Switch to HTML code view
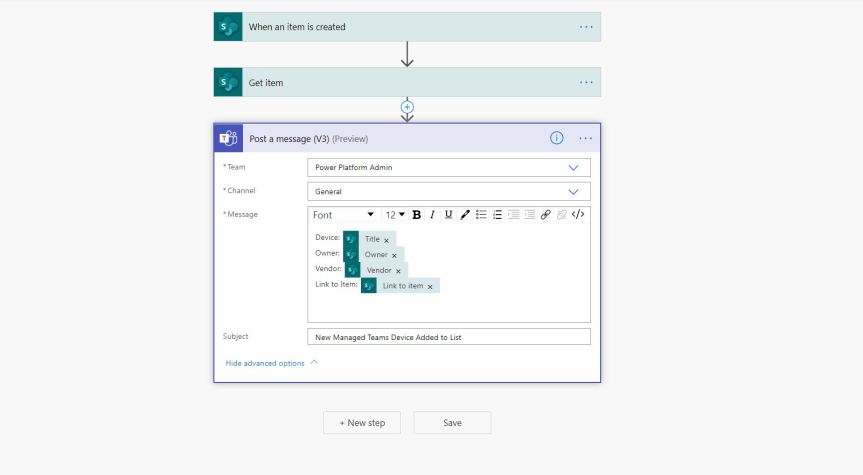Viewport: 863px width, 475px height. tap(578, 215)
